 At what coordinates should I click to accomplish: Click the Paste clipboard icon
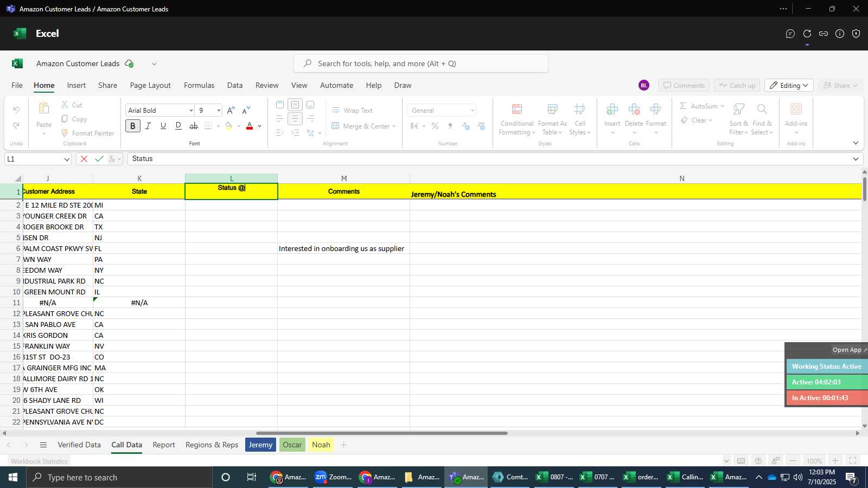point(44,108)
